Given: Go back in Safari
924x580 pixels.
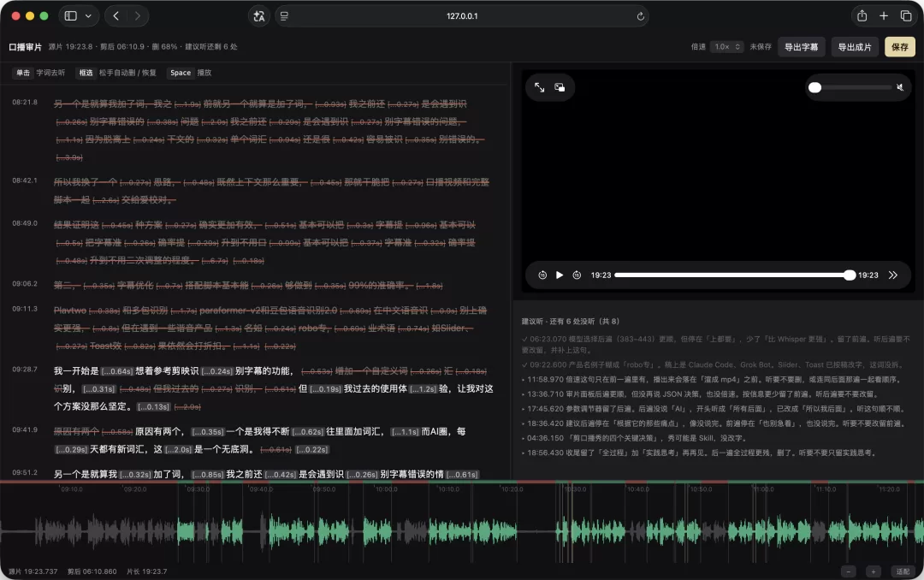Looking at the screenshot, I should [116, 16].
